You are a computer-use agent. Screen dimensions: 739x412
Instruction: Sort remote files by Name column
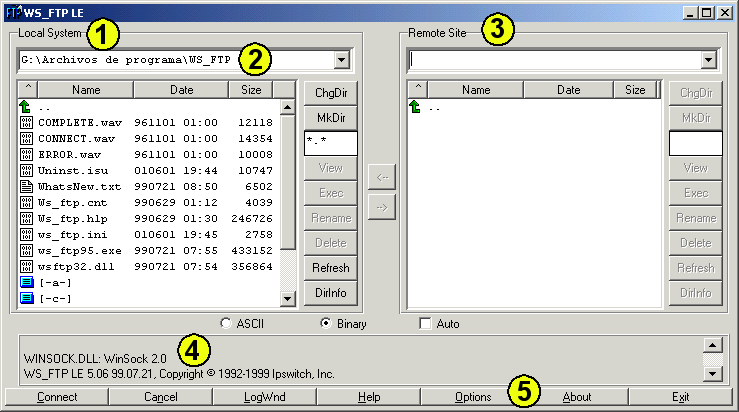(x=476, y=90)
